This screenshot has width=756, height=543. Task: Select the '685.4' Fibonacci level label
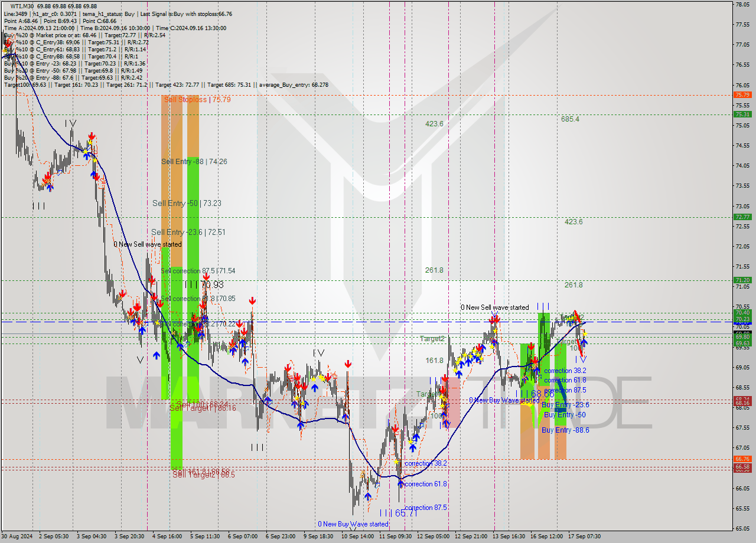pyautogui.click(x=570, y=119)
